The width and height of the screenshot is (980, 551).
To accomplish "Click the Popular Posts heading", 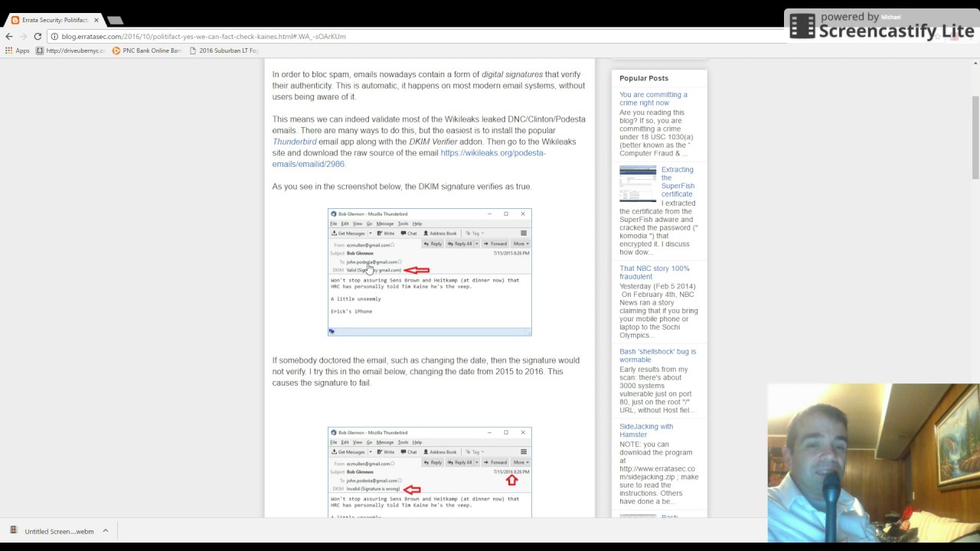I will [x=644, y=78].
